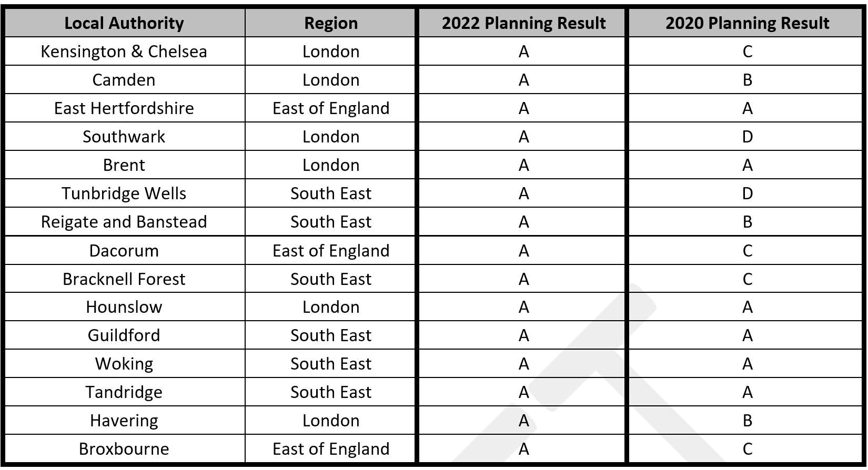The width and height of the screenshot is (868, 470).
Task: Click the Kensington & Chelsea cell
Action: (x=124, y=52)
